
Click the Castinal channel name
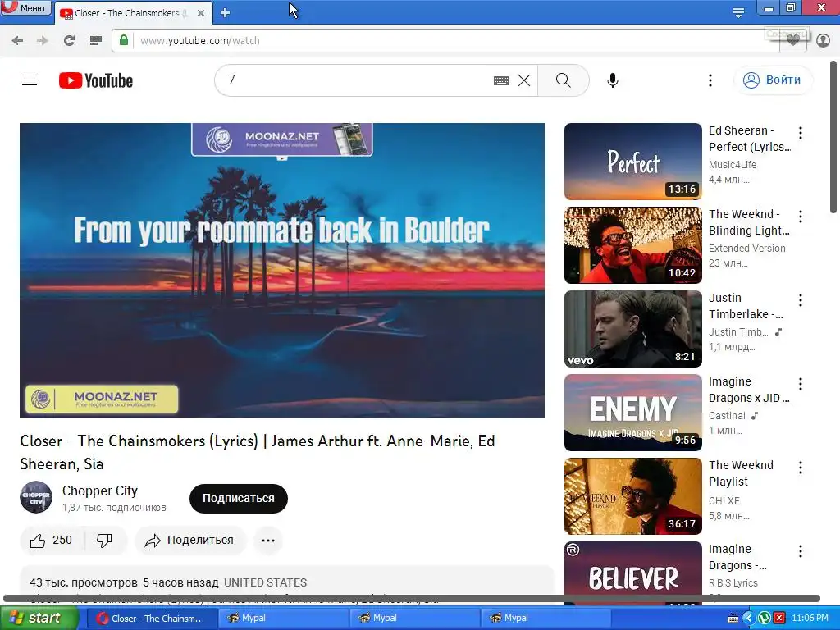tap(727, 416)
